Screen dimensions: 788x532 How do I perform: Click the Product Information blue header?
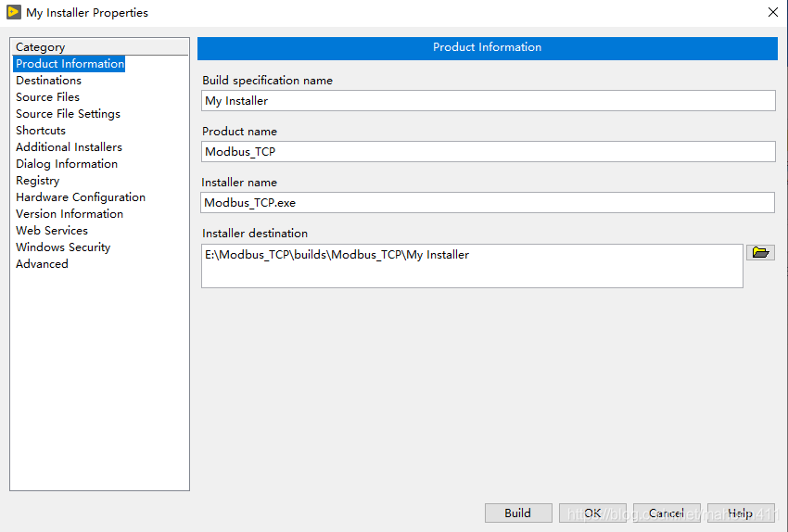coord(487,47)
